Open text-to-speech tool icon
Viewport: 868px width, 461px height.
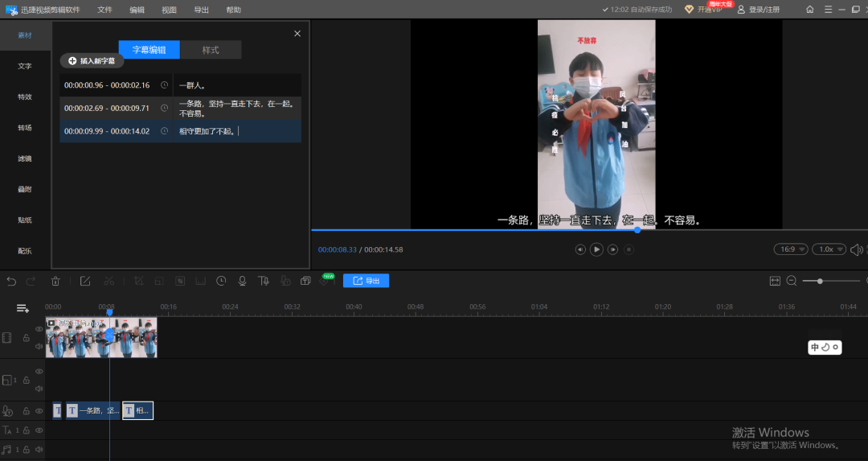(264, 281)
